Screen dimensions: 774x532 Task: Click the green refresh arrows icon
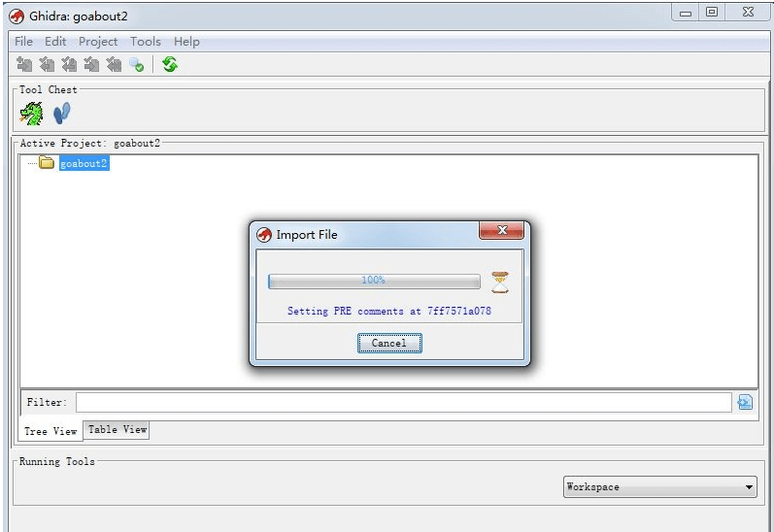170,65
